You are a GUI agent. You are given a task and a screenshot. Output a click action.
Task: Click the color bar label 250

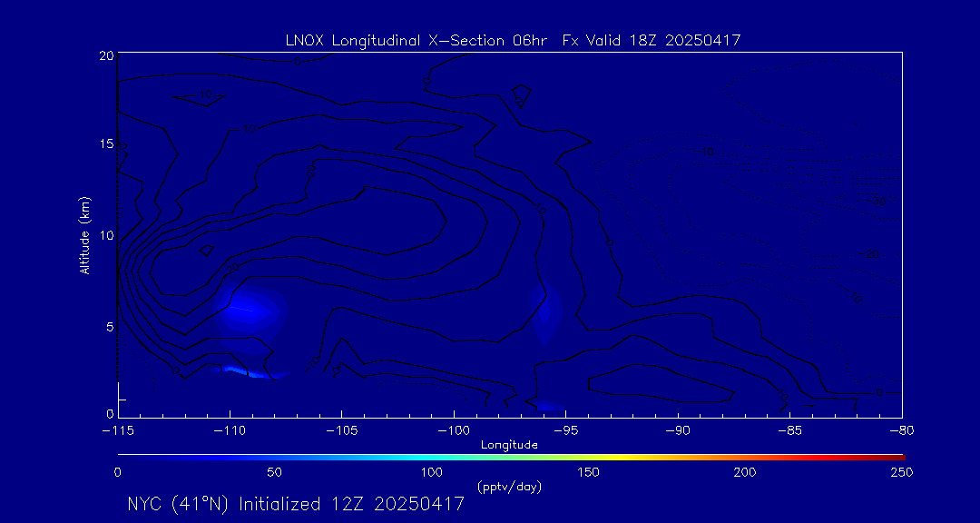tap(903, 472)
